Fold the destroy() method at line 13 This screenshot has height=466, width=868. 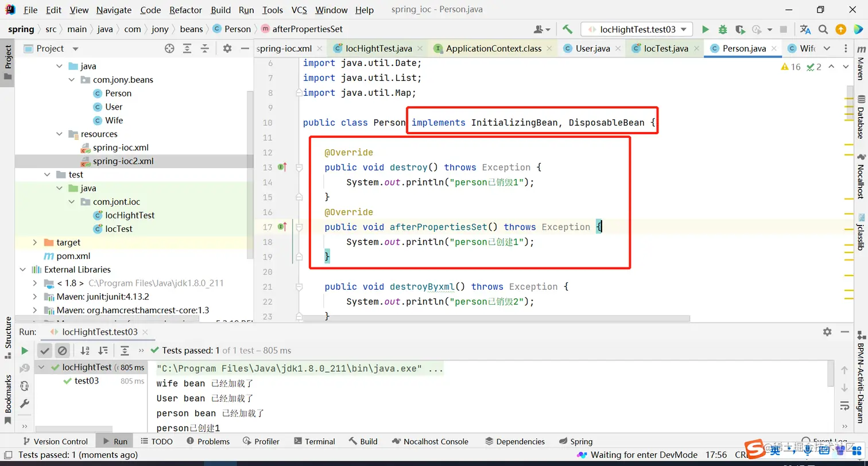pyautogui.click(x=299, y=168)
